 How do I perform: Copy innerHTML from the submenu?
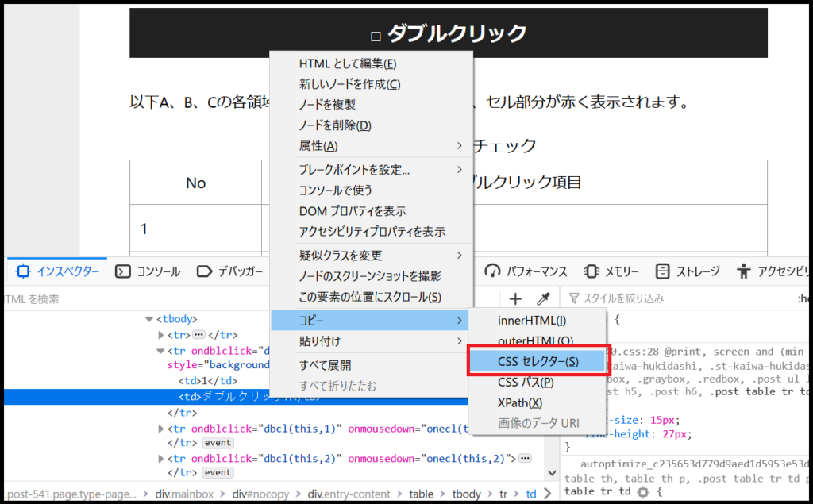(538, 321)
